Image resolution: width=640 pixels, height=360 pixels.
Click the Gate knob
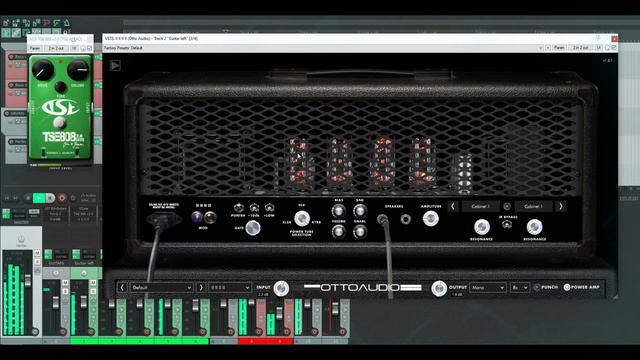pos(253,228)
